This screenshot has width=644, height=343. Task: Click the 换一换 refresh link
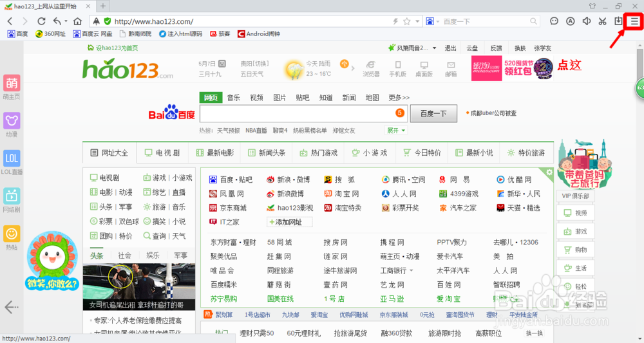pos(534,333)
